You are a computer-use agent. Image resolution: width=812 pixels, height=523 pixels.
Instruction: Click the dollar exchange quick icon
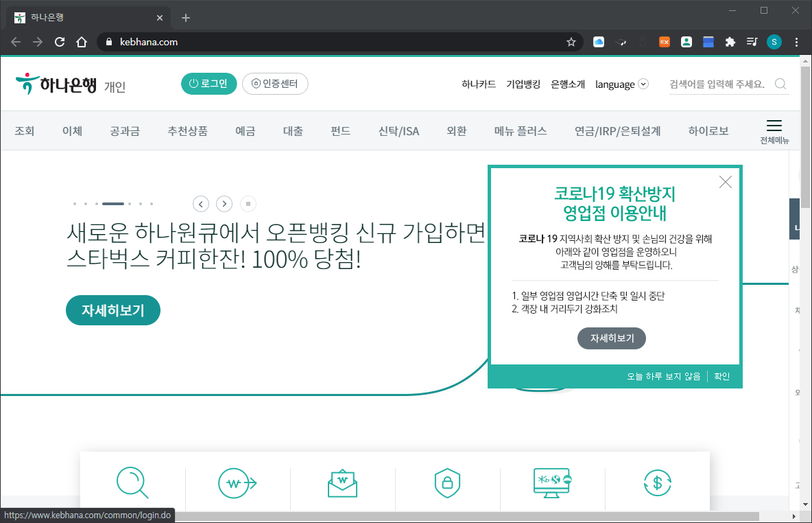coord(658,483)
